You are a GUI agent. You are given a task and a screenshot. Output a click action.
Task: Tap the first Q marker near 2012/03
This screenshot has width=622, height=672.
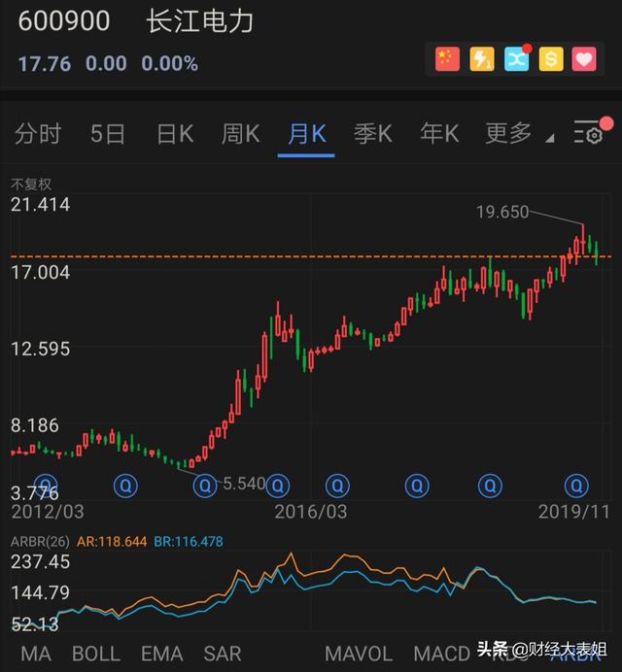46,485
